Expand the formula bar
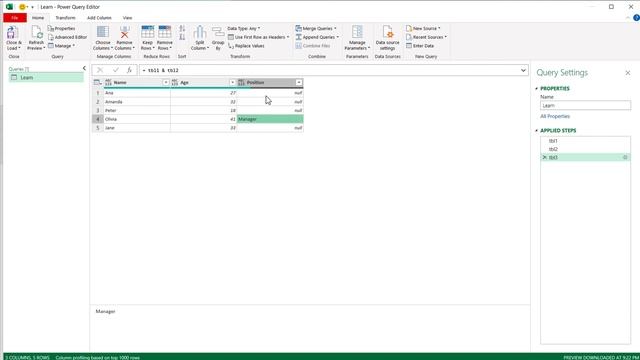The image size is (640, 360). point(523,70)
